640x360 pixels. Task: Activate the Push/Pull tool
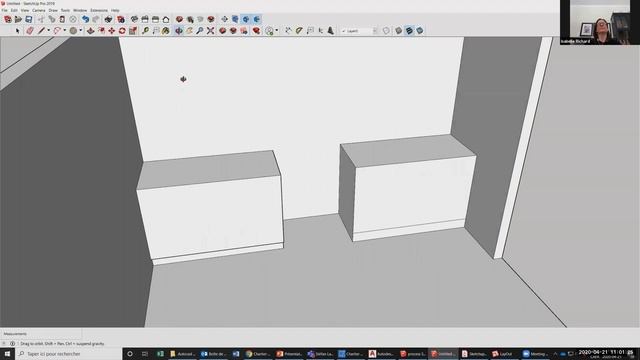[91, 31]
